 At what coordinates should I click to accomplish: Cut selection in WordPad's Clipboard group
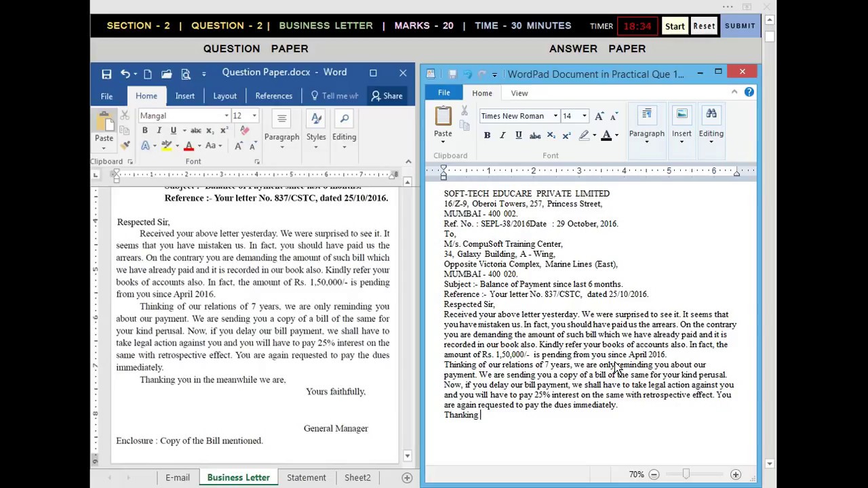[465, 110]
